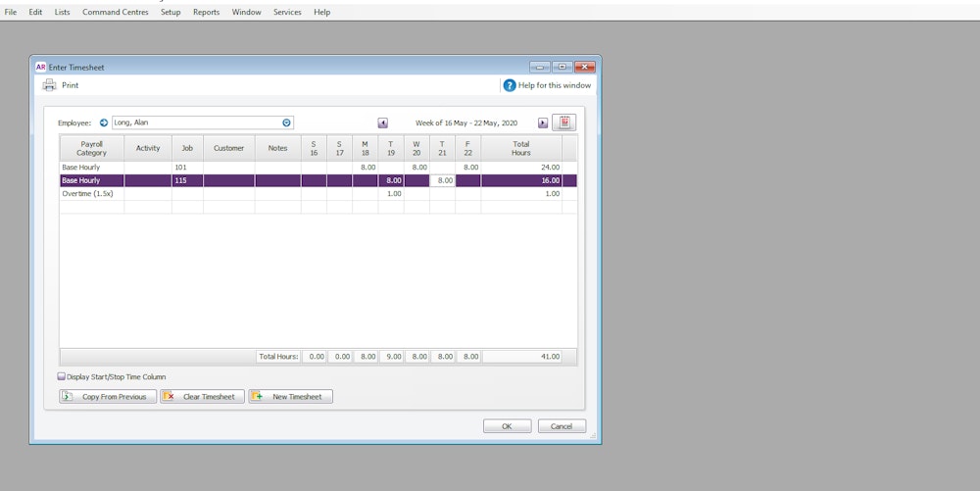Open Help for this window
Image resolution: width=980 pixels, height=491 pixels.
[x=510, y=85]
